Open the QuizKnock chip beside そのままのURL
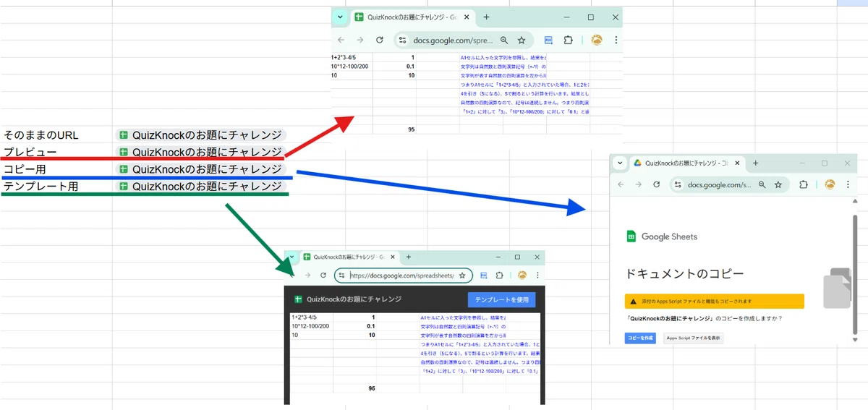 coord(201,135)
